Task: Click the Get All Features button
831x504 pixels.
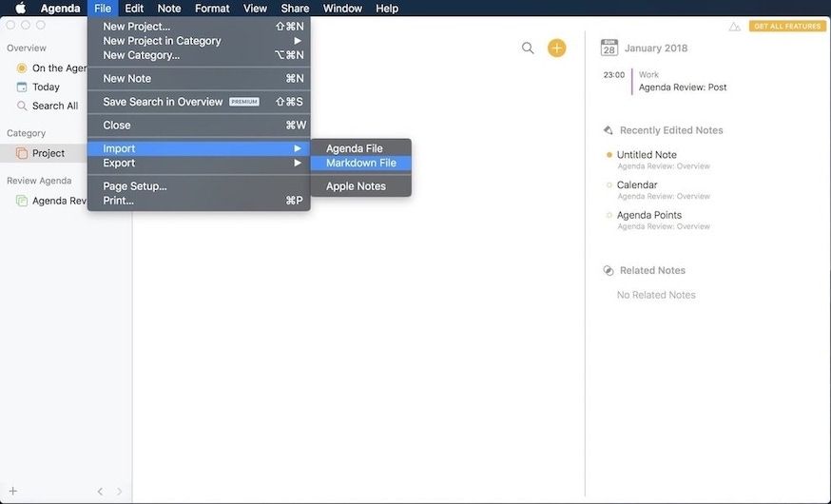Action: [787, 27]
